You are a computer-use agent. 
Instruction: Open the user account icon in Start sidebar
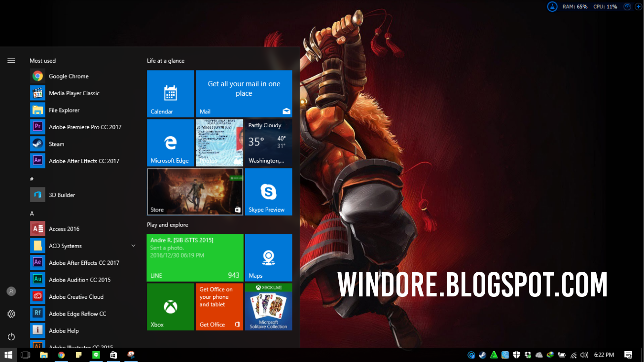point(11,291)
